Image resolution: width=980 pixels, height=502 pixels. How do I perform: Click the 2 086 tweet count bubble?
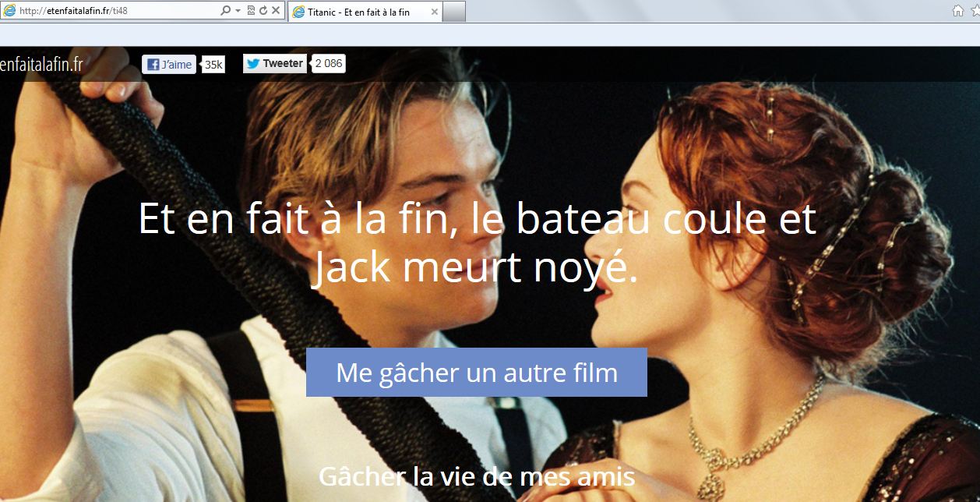click(328, 64)
